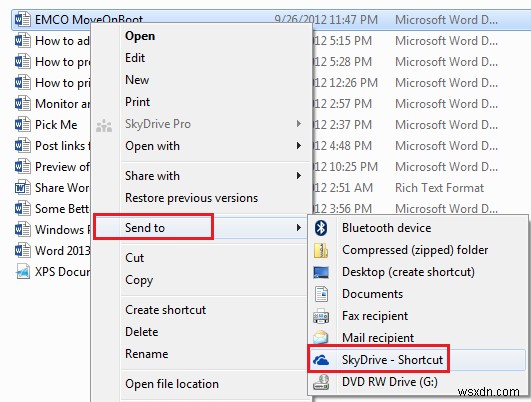
Task: Click Word icon beside Post links file
Action: 22,146
